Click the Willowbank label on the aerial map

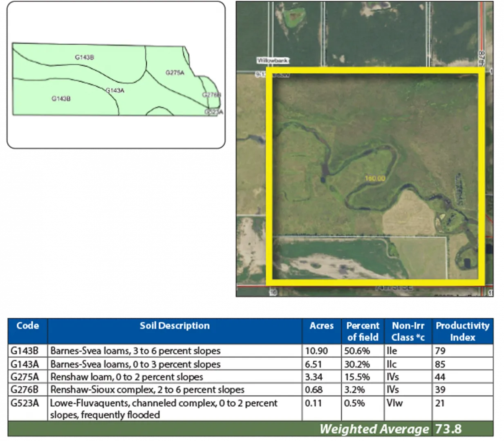(x=273, y=61)
